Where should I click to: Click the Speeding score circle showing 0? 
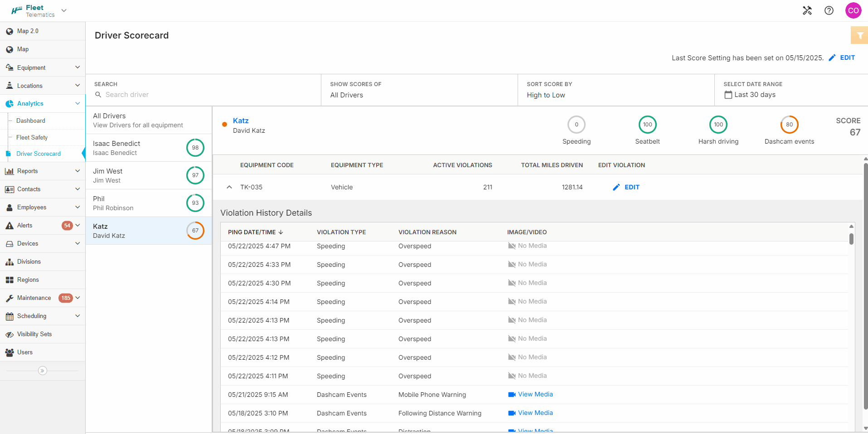[577, 125]
